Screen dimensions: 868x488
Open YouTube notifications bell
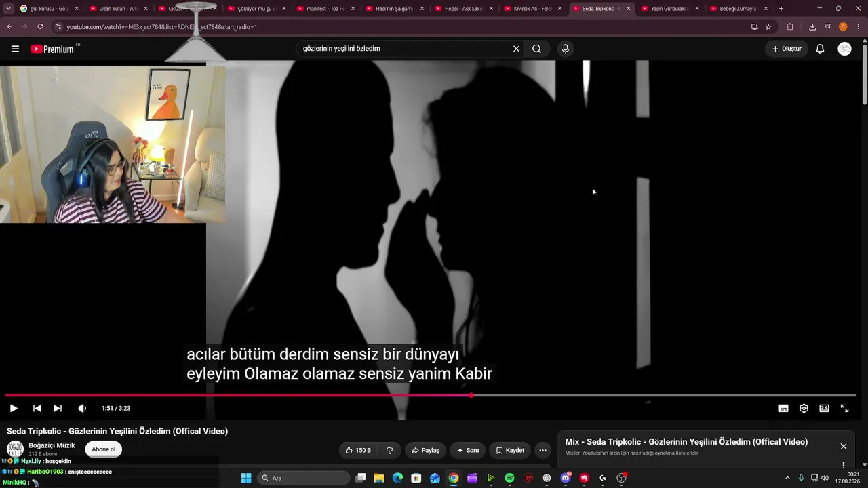(820, 49)
